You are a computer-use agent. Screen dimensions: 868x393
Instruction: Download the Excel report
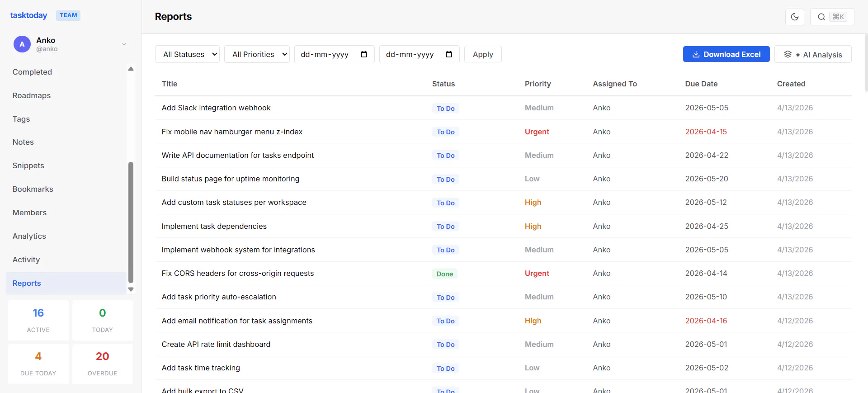tap(726, 54)
